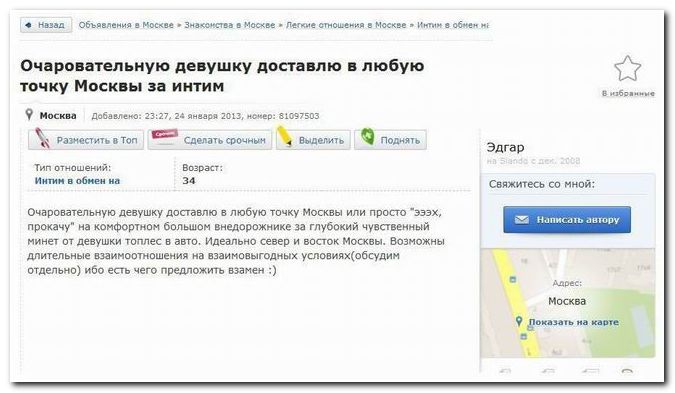Go back with the Назад button

point(46,25)
